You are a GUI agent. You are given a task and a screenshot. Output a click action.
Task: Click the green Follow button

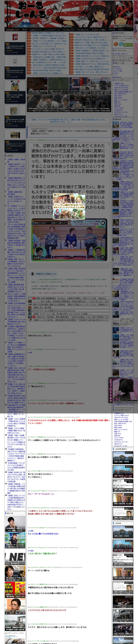[x=128, y=45]
